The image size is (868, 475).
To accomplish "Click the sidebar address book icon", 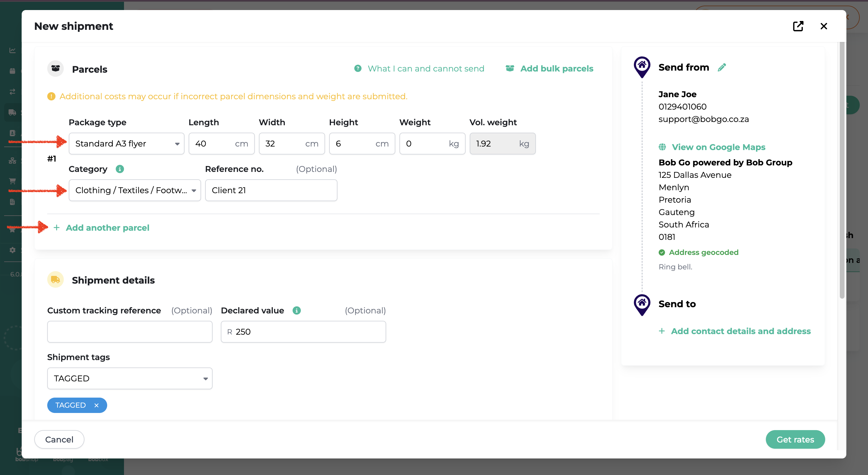I will pyautogui.click(x=12, y=133).
